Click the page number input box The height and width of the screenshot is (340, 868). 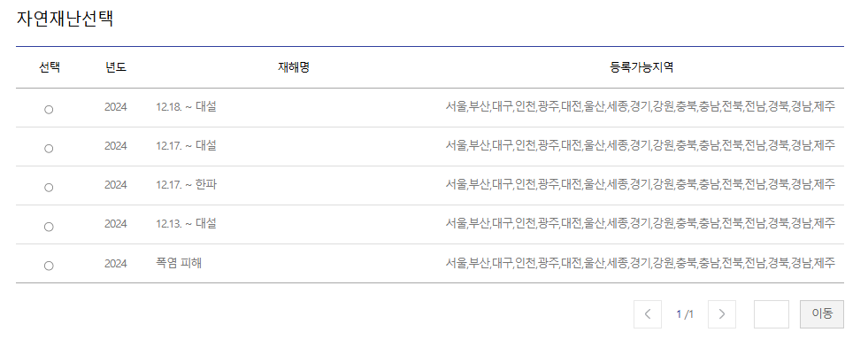pos(772,314)
